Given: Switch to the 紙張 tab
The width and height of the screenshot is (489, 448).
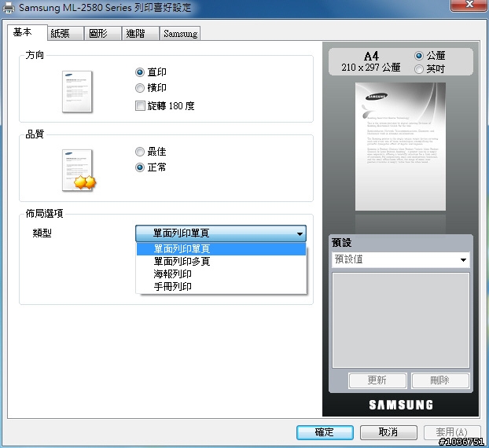Looking at the screenshot, I should point(65,33).
